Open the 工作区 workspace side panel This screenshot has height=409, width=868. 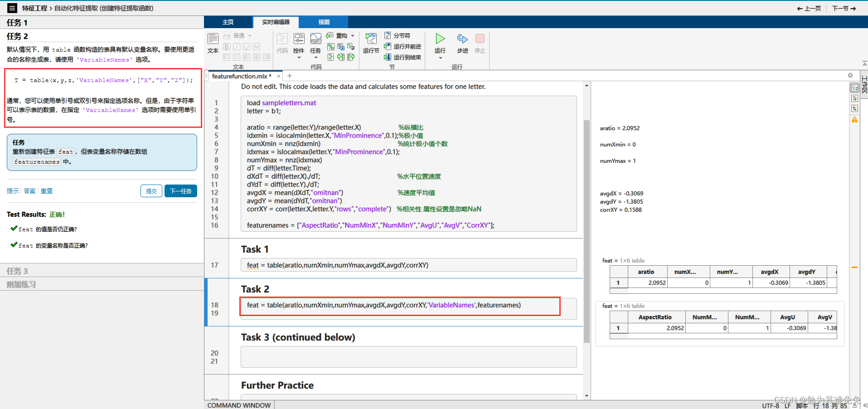(864, 85)
